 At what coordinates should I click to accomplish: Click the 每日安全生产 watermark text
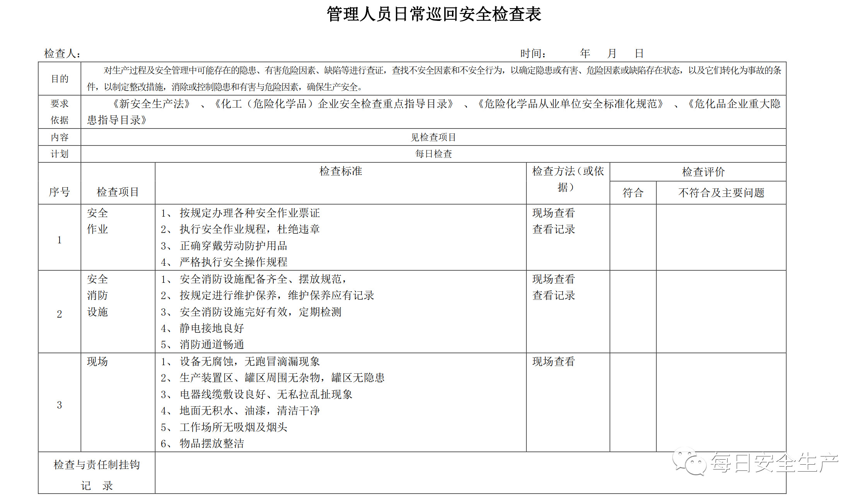[774, 462]
